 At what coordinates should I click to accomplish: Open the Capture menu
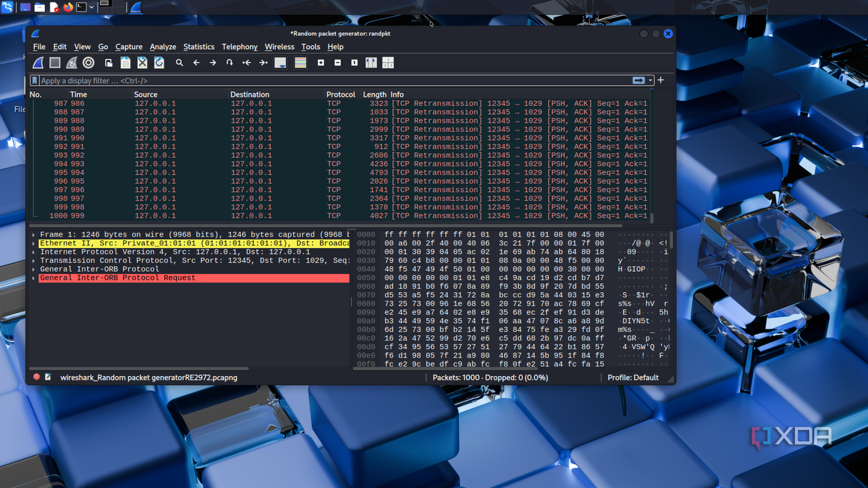pos(128,47)
